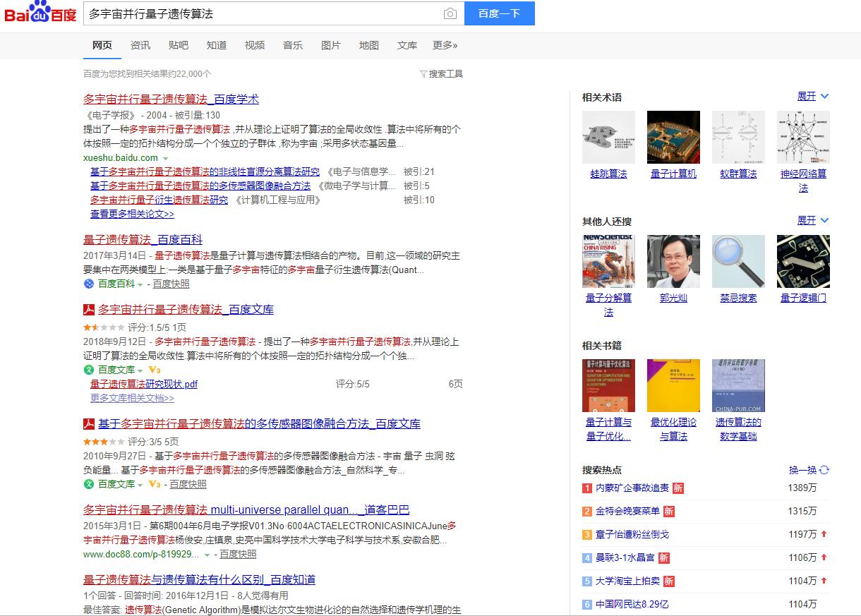Click the 换一换 refresh icon
The width and height of the screenshot is (861, 616).
point(824,470)
